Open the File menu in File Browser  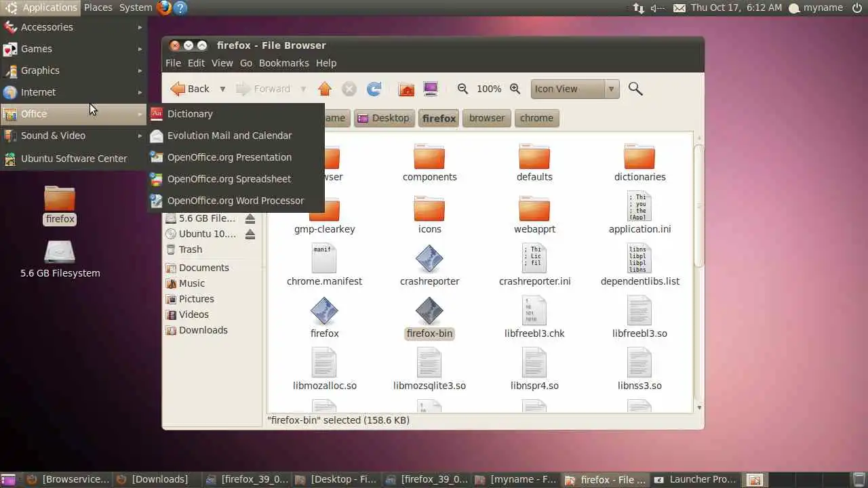coord(173,63)
